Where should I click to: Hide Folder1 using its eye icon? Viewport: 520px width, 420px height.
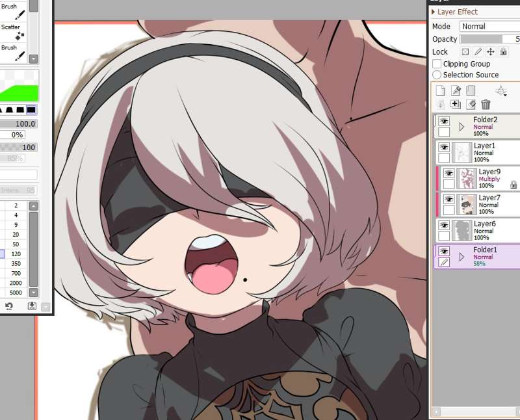tap(444, 252)
